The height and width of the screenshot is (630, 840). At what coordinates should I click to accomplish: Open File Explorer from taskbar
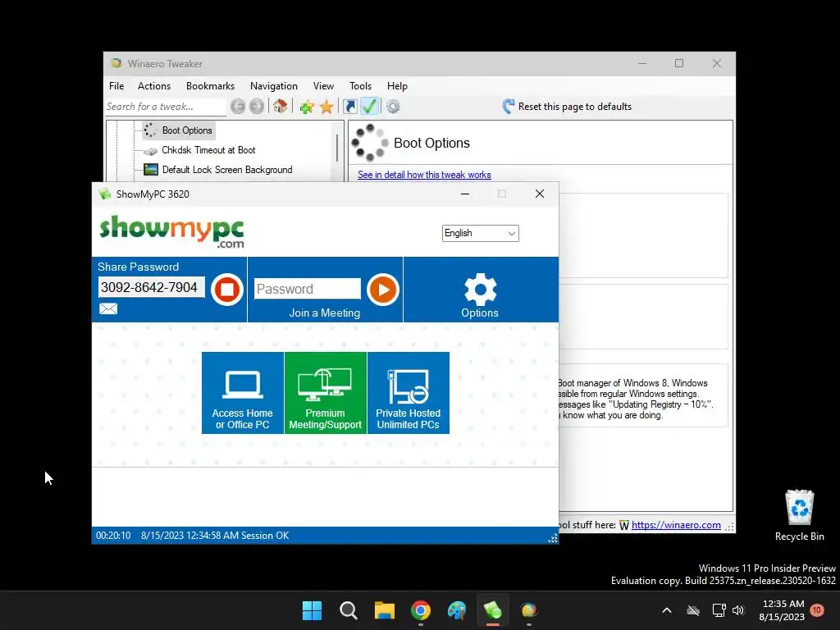click(x=385, y=610)
